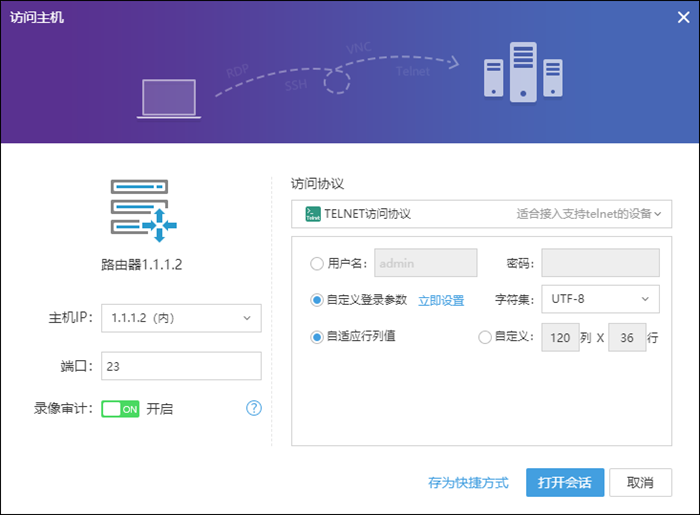
Task: Click the help question mark icon
Action: tap(254, 408)
